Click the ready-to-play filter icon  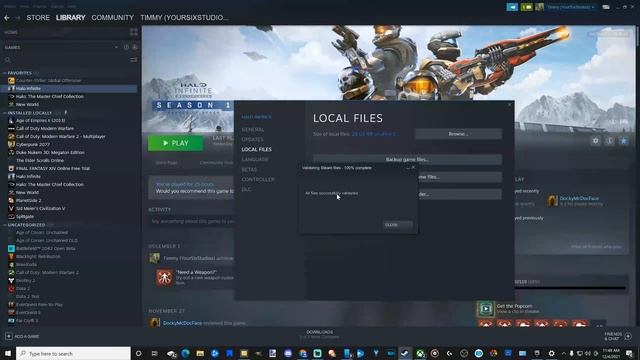pos(135,47)
